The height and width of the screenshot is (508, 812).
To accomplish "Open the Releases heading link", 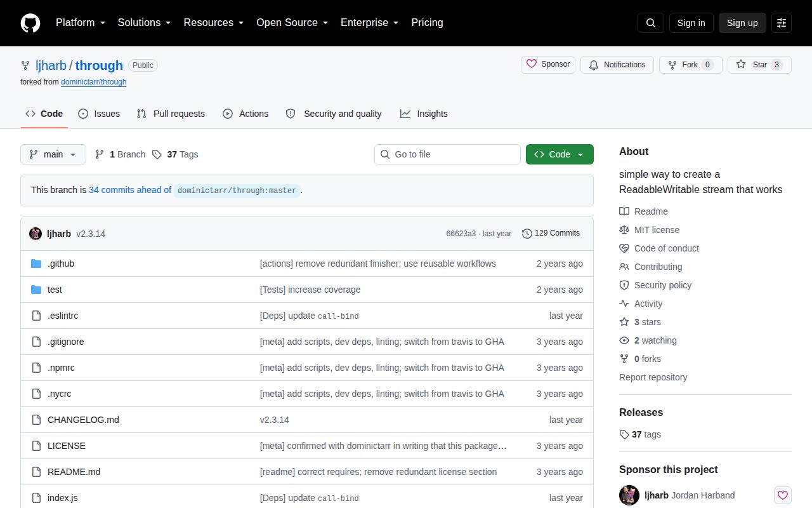I will (641, 412).
